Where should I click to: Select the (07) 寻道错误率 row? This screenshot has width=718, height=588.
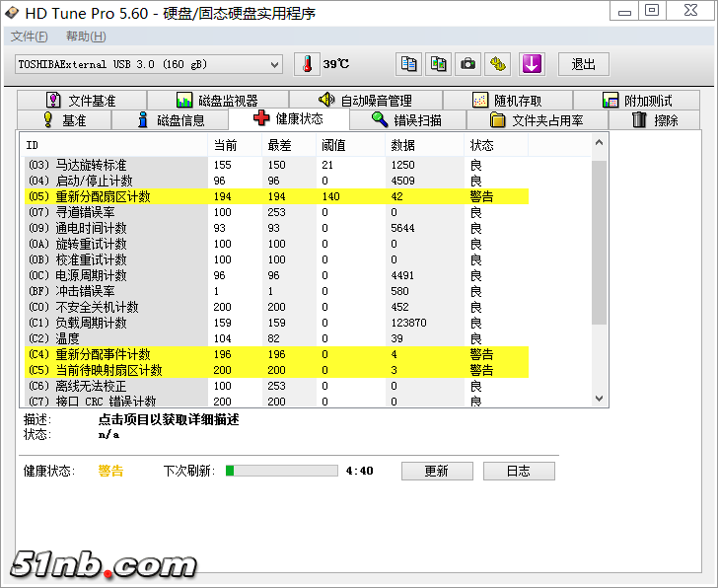pyautogui.click(x=276, y=212)
